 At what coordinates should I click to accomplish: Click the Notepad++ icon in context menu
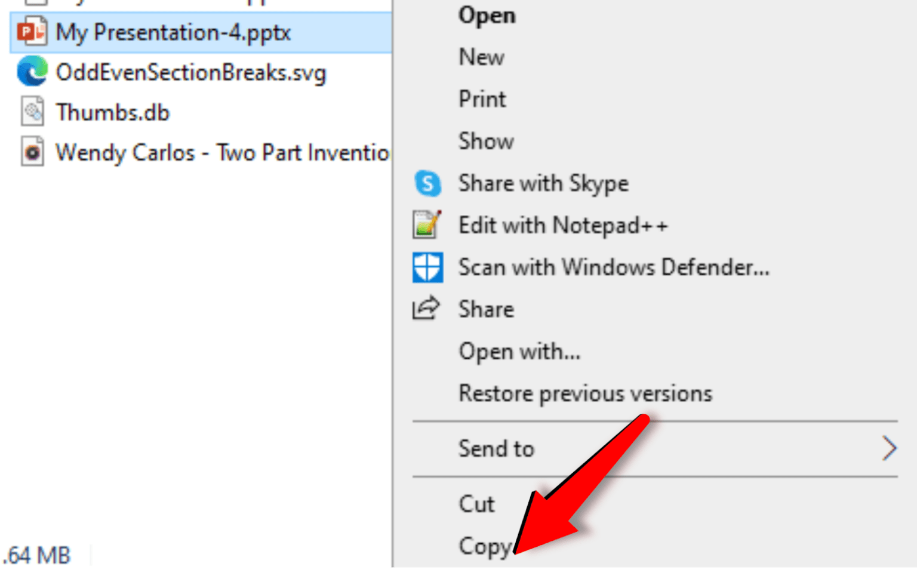427,225
